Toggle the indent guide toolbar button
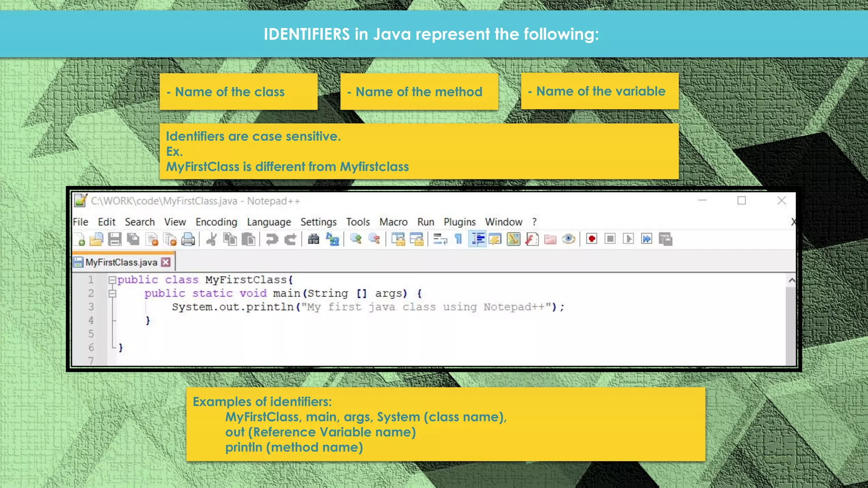 pyautogui.click(x=477, y=240)
